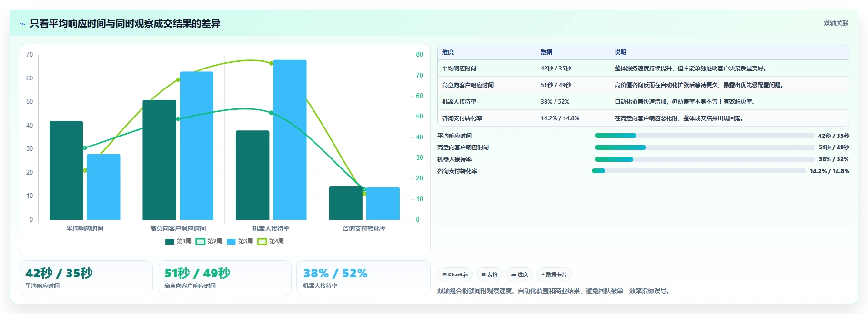Viewport: 868px width, 314px height.
Task: Click the panel title 只看平均响应时间与同时观察成交结果的差异
Action: 125,24
